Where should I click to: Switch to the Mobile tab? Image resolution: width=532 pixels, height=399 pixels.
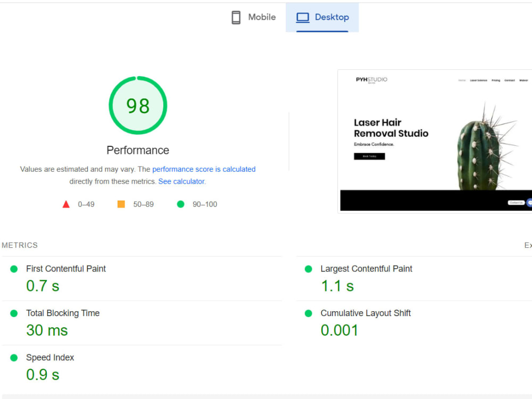tap(253, 18)
